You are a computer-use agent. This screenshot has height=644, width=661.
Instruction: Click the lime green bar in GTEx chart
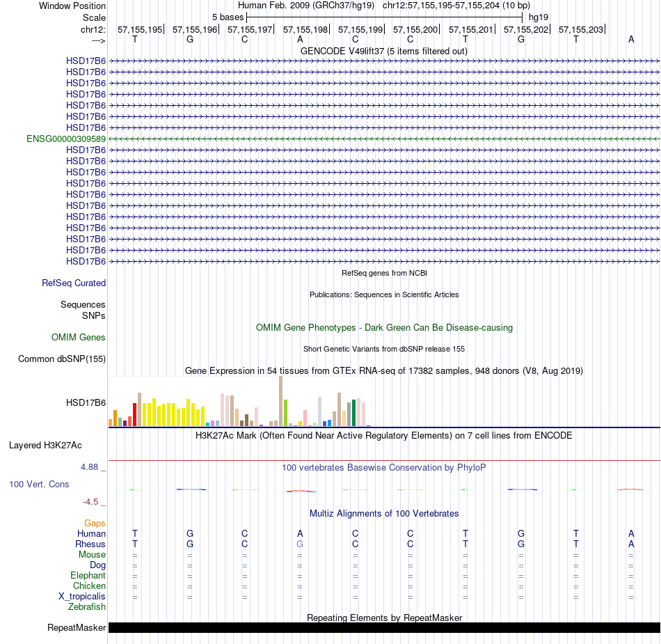tap(285, 413)
